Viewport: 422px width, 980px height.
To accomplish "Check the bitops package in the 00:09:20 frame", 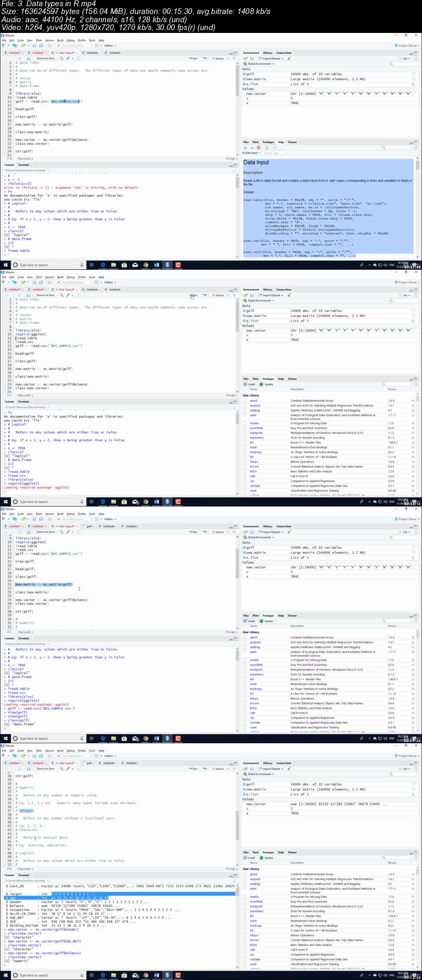I will 245,698.
